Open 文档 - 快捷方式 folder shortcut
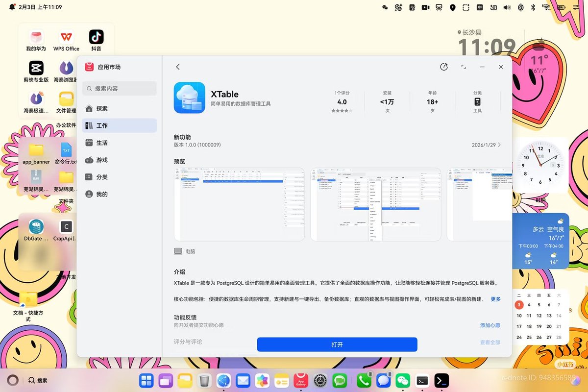Viewport: 588px width, 392px height. pos(28,306)
